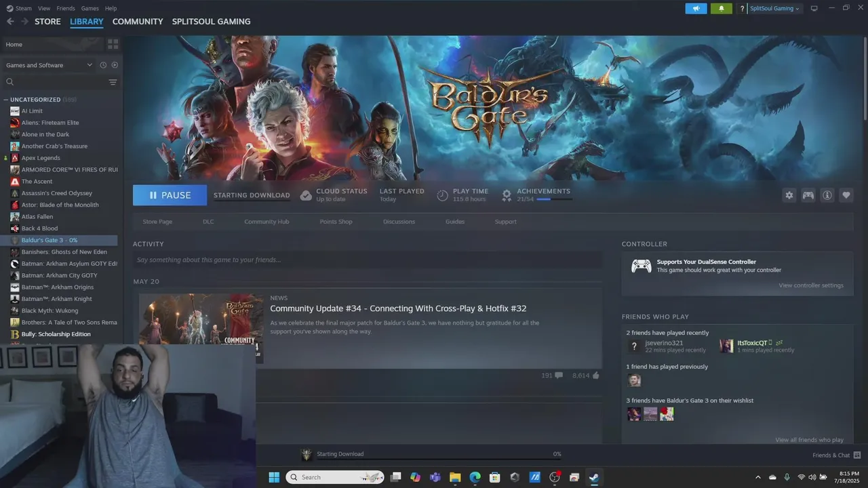Select Back 4 Blood in library
868x488 pixels.
(39, 228)
